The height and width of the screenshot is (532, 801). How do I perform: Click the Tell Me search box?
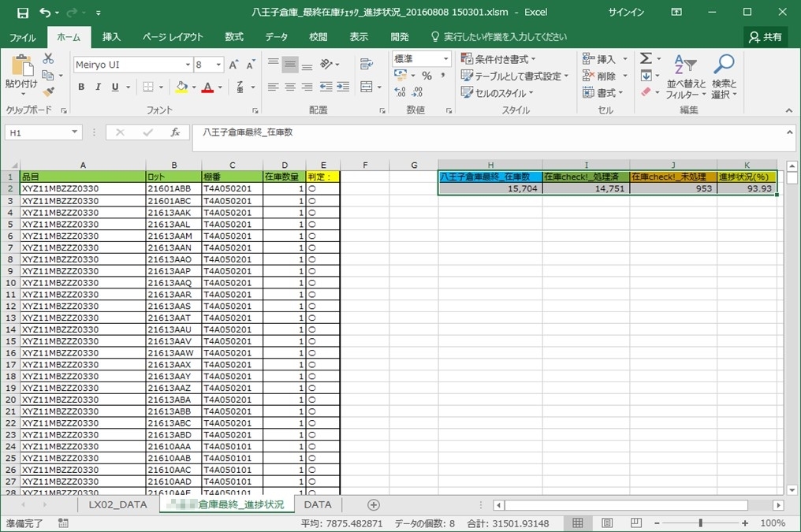(500, 37)
